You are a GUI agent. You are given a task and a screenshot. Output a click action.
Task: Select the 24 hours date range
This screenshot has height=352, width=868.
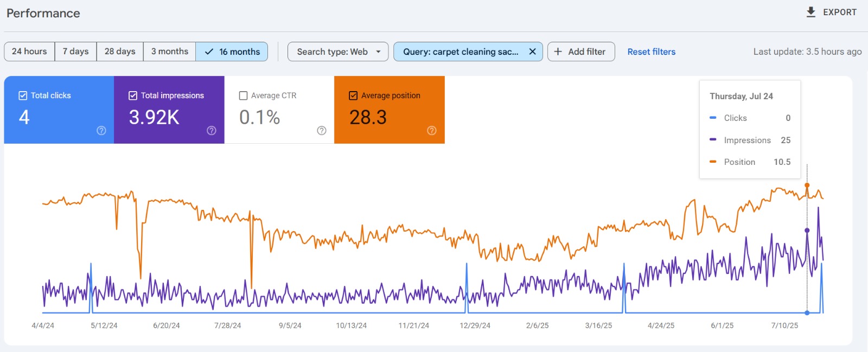coord(29,52)
